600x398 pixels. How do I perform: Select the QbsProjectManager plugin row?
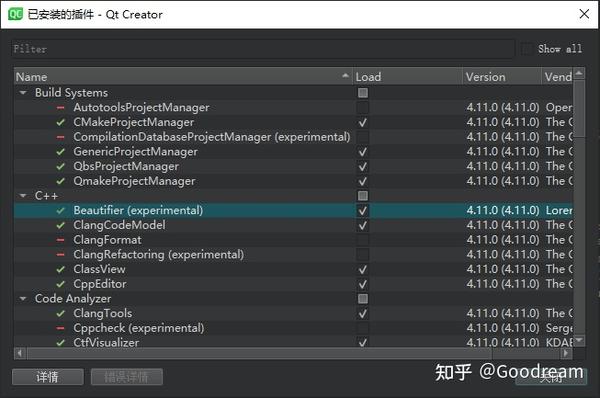point(293,166)
